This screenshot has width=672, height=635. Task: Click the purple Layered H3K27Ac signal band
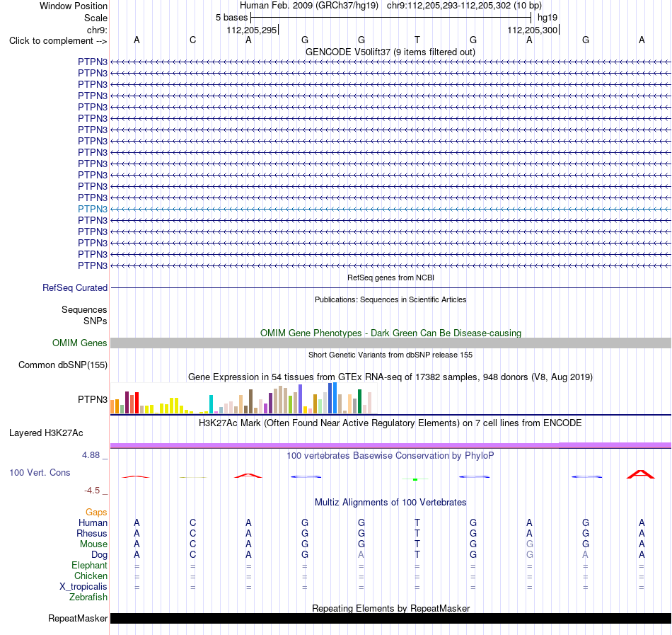[x=390, y=445]
